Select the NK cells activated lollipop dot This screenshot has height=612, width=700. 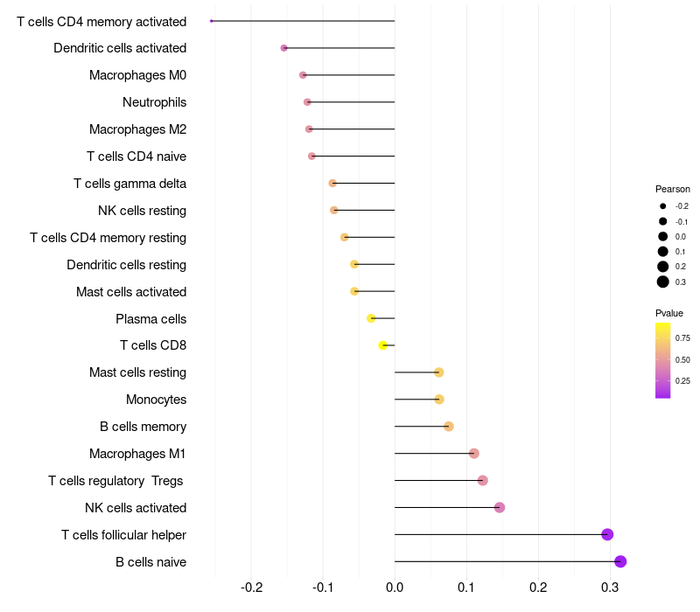(x=500, y=507)
